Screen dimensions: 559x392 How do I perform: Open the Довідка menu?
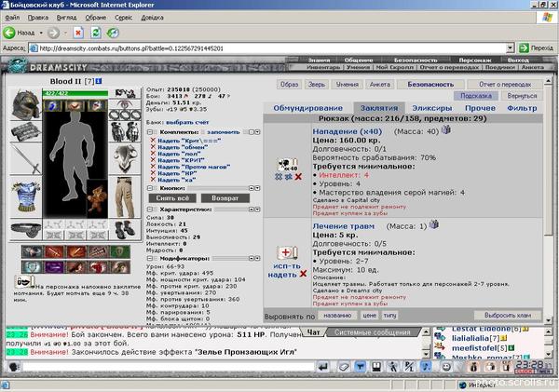(x=152, y=18)
